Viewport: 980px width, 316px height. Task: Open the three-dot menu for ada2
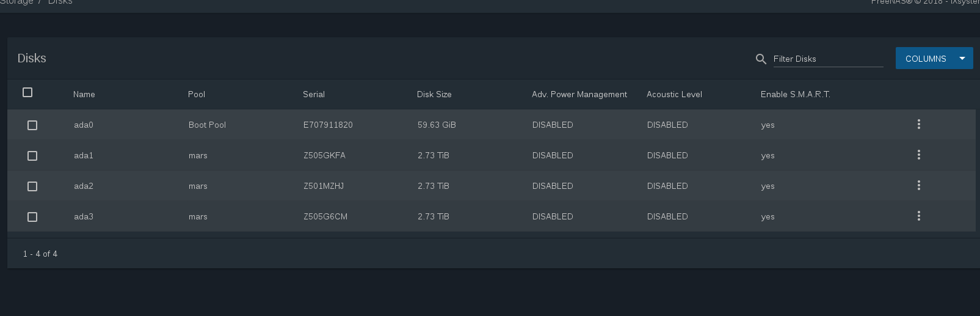tap(918, 186)
